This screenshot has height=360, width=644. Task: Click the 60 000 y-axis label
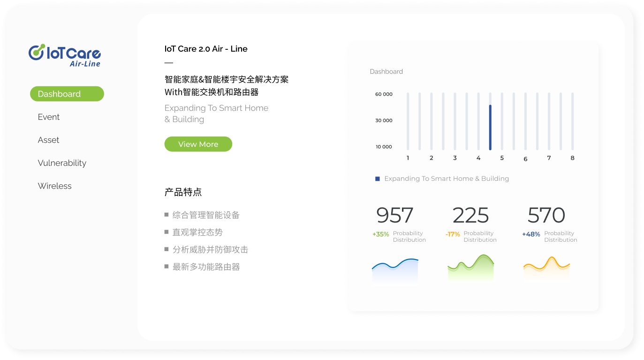[x=384, y=94]
